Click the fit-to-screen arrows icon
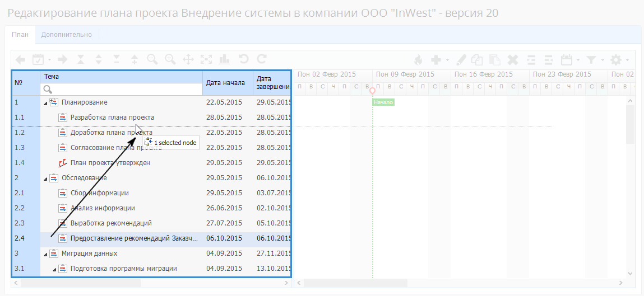644x296 pixels. click(x=207, y=59)
